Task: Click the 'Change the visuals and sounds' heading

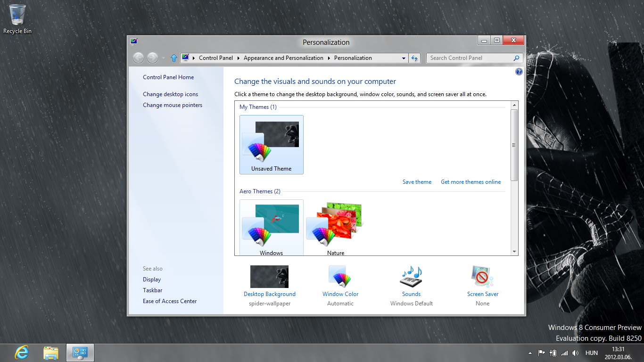Action: point(315,82)
